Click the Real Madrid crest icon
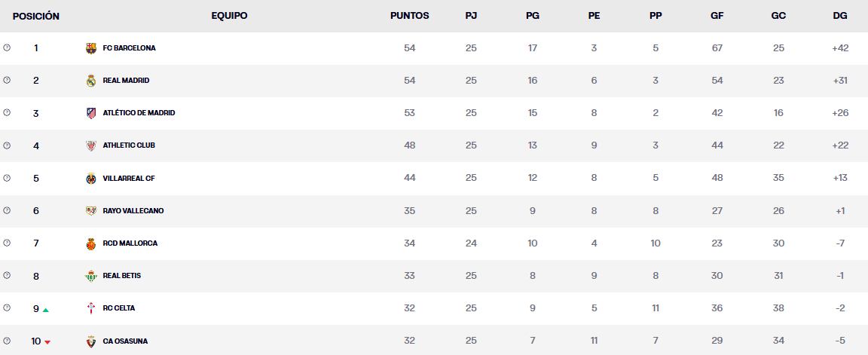The height and width of the screenshot is (355, 868). 91,81
